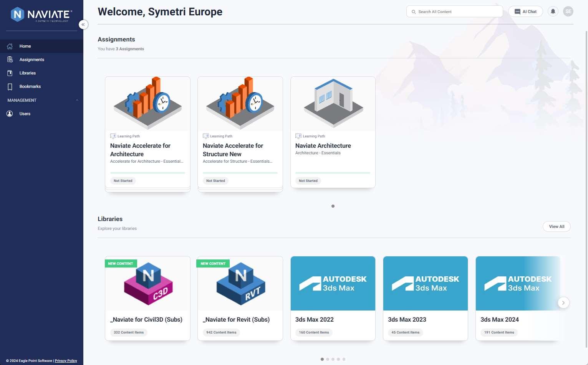Select the third Libraries carousel page dot
This screenshot has height=365, width=588.
[333, 359]
